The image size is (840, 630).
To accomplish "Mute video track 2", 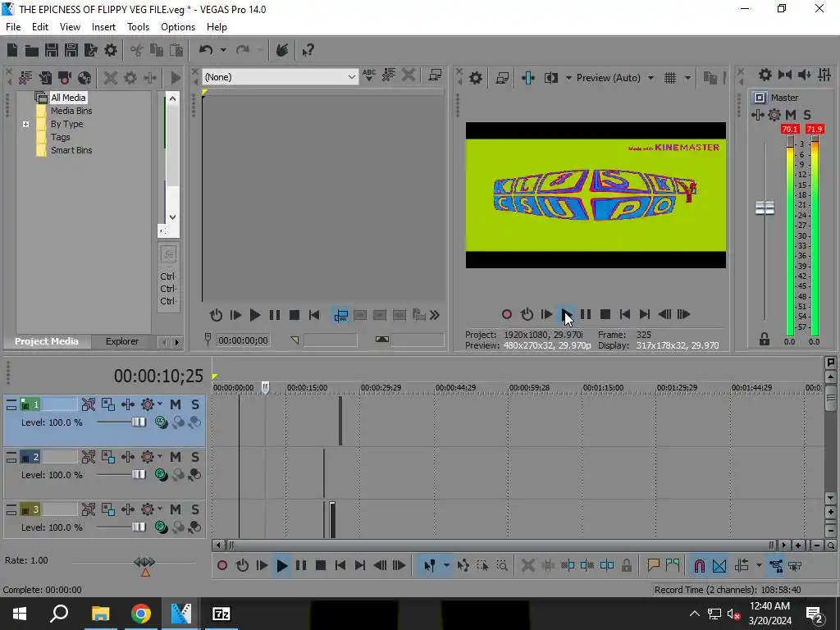I will [x=176, y=457].
